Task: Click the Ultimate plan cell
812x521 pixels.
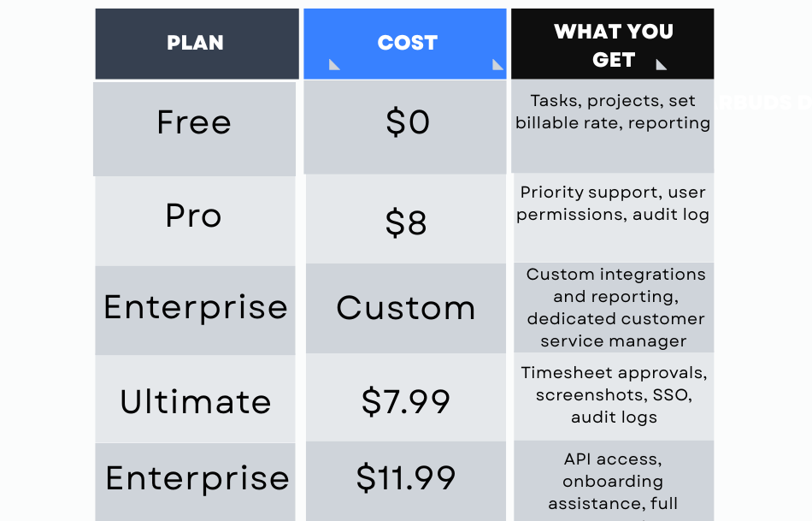Action: [195, 399]
